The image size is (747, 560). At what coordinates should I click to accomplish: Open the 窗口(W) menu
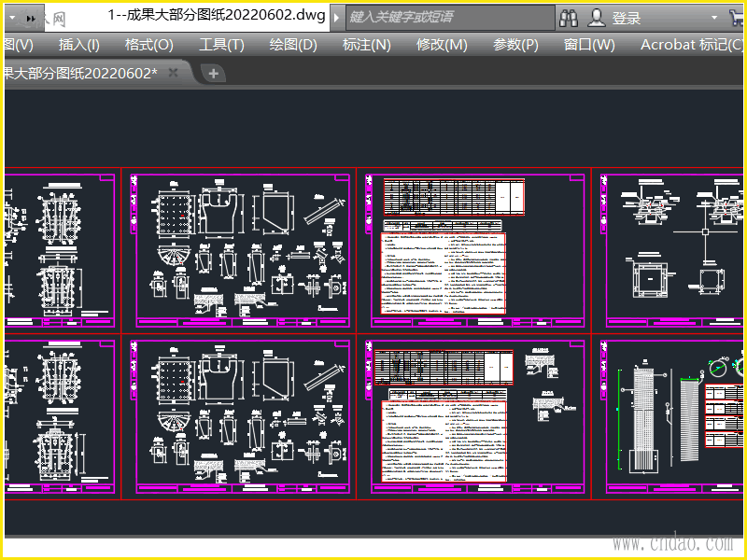point(589,45)
